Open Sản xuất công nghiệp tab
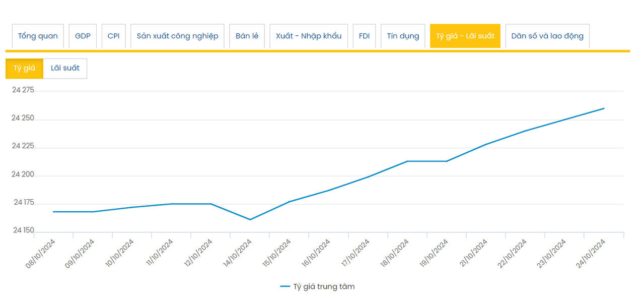644x298 pixels. point(177,36)
